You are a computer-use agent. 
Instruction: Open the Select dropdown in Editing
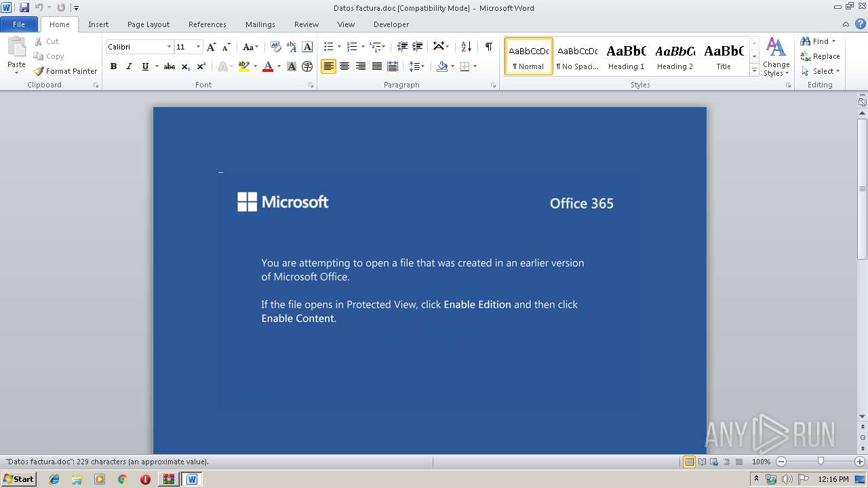point(820,71)
